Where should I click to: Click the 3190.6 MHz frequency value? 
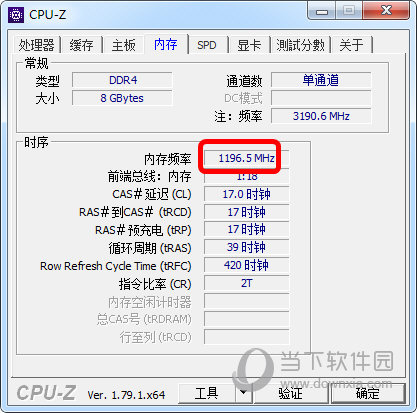pyautogui.click(x=321, y=116)
